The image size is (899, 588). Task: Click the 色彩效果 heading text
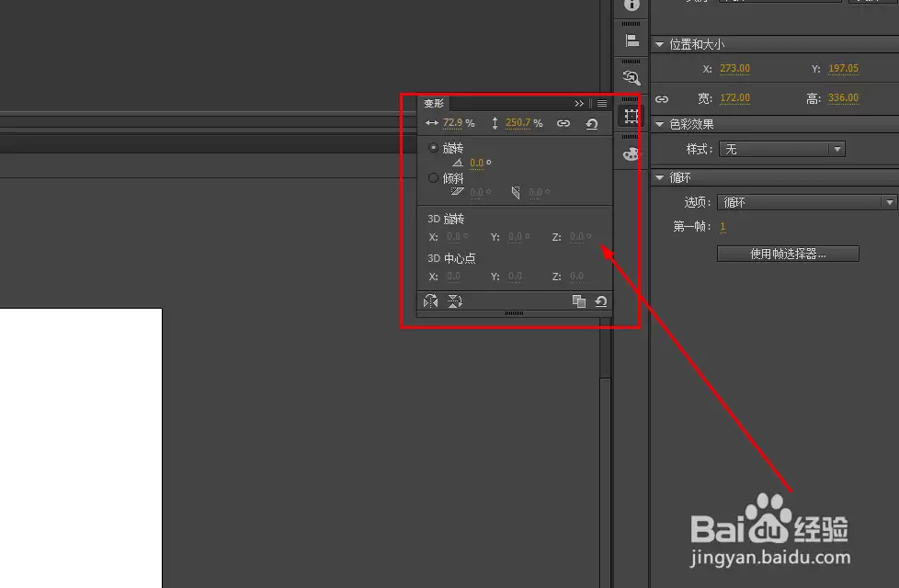point(691,124)
